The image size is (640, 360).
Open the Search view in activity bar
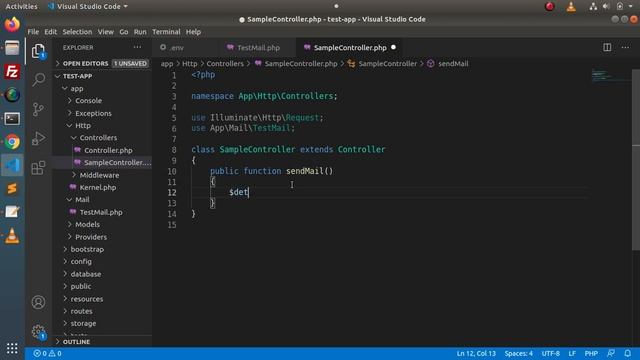(38, 79)
